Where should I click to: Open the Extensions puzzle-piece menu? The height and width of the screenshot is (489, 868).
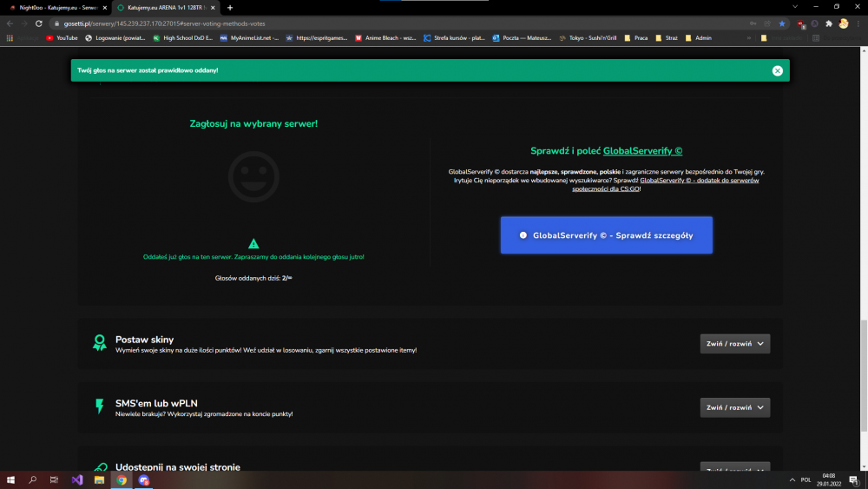click(x=829, y=23)
